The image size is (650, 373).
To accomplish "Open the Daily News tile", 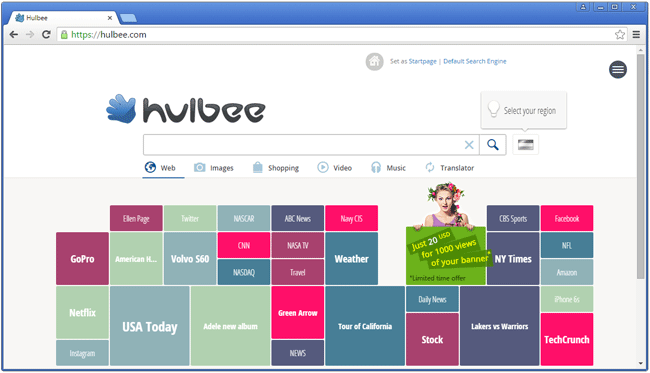I will tap(432, 299).
